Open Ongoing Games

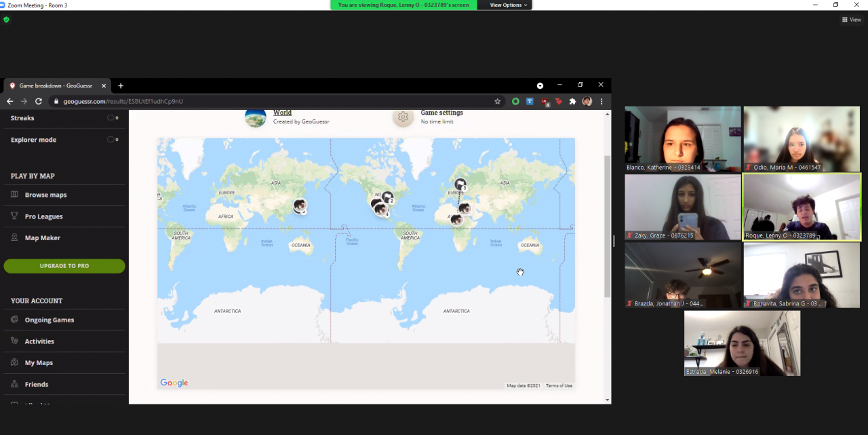(50, 320)
